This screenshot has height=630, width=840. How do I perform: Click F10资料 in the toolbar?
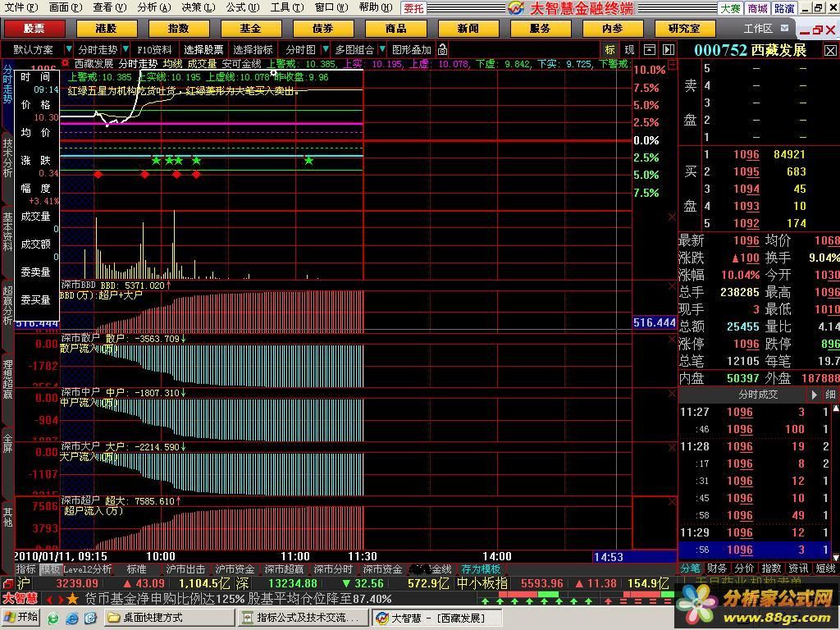[154, 50]
